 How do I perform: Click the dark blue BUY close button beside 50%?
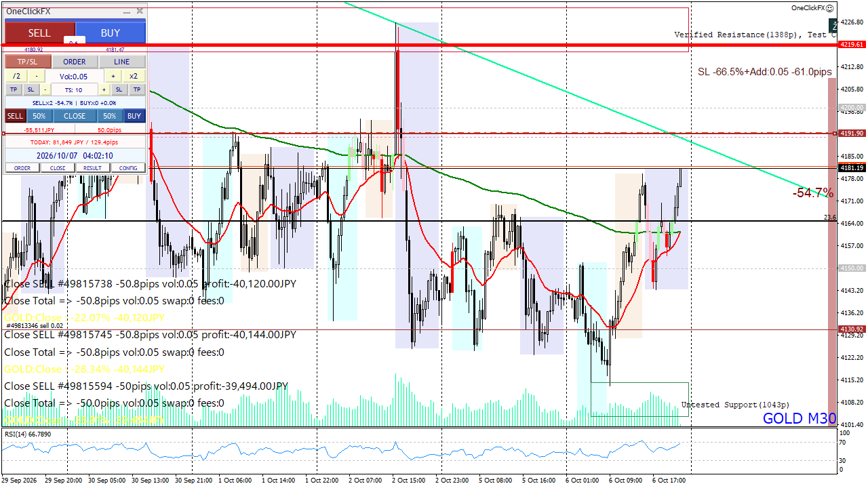coord(135,116)
